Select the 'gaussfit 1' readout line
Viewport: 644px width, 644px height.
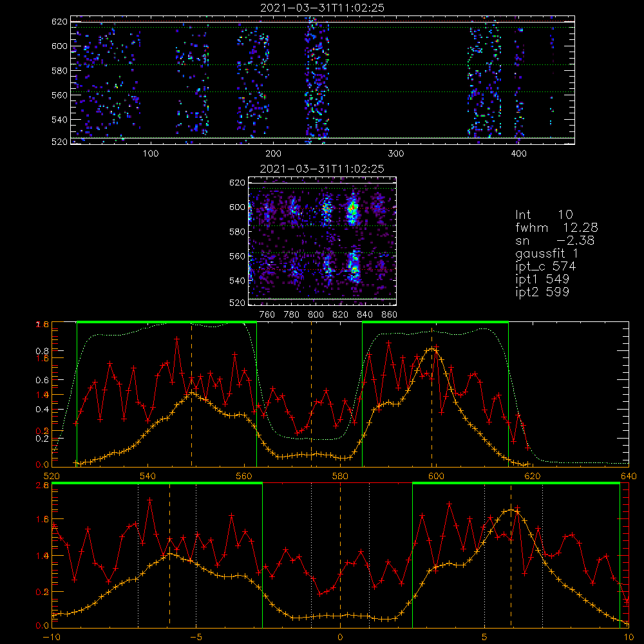547,254
